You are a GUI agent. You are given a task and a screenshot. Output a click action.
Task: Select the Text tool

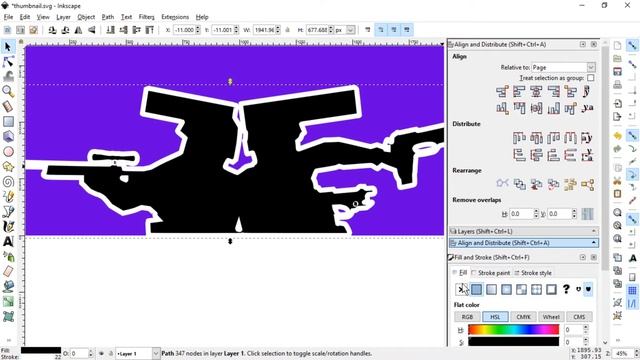[8, 242]
